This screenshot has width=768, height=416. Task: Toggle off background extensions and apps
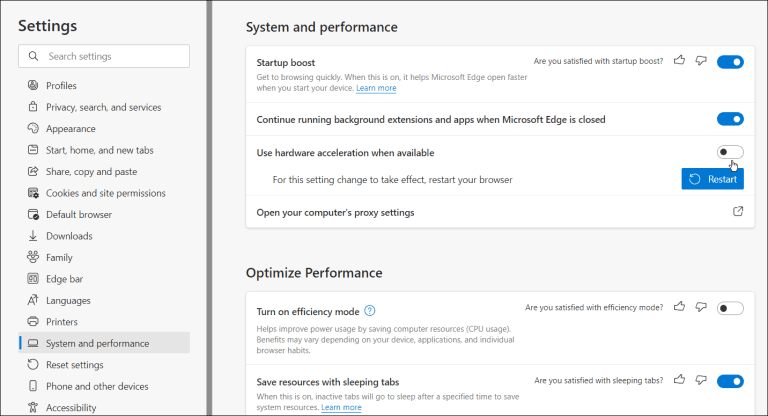tap(730, 119)
